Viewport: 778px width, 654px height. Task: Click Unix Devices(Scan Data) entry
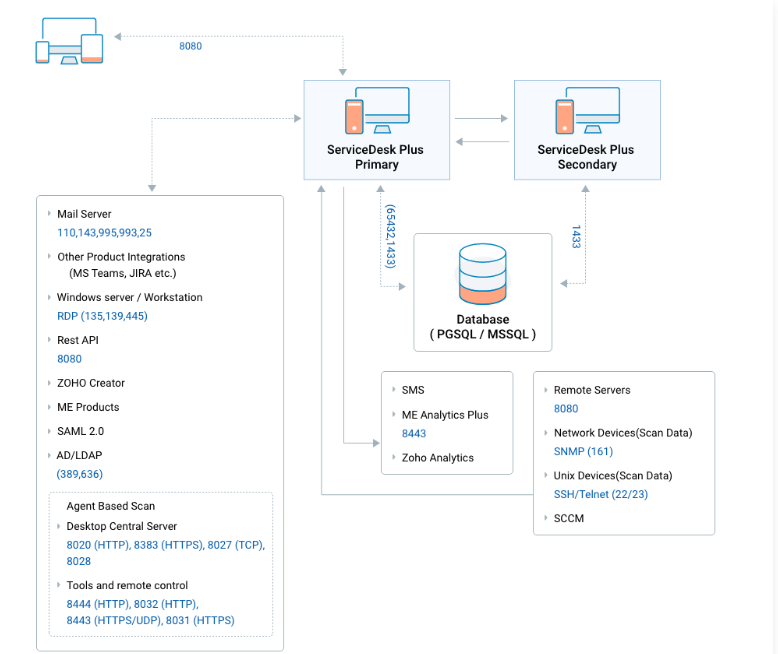613,475
